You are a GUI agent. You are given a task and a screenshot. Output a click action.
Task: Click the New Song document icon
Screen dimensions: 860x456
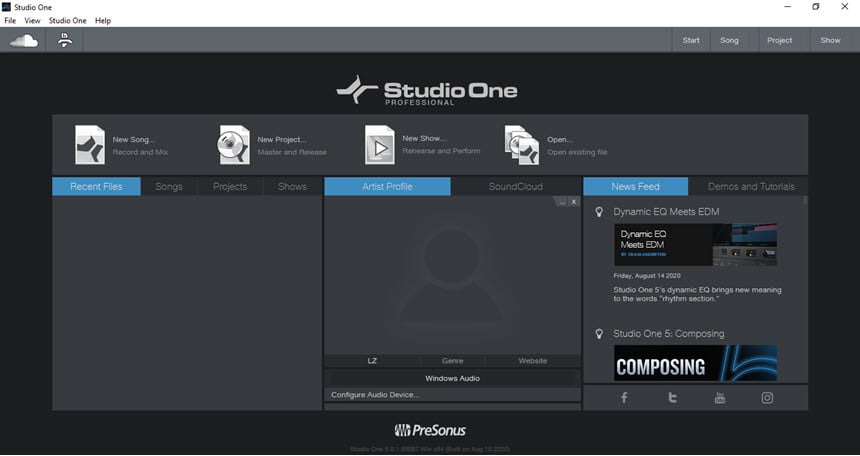point(90,145)
